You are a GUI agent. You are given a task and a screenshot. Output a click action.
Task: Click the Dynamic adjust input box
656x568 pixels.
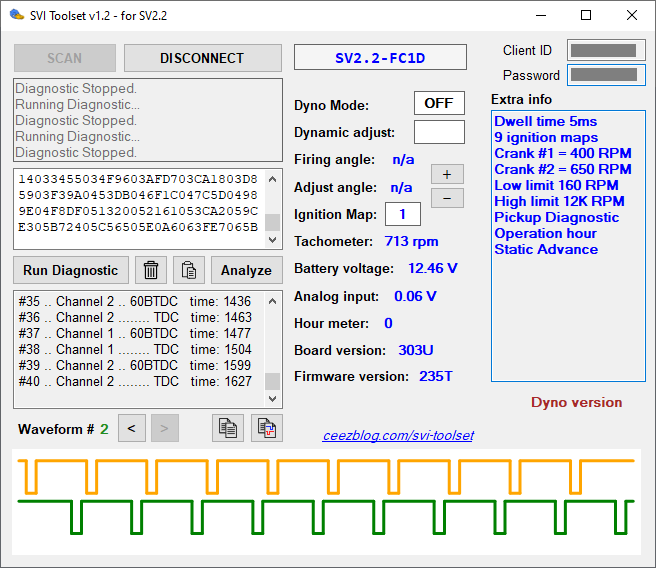(x=439, y=132)
